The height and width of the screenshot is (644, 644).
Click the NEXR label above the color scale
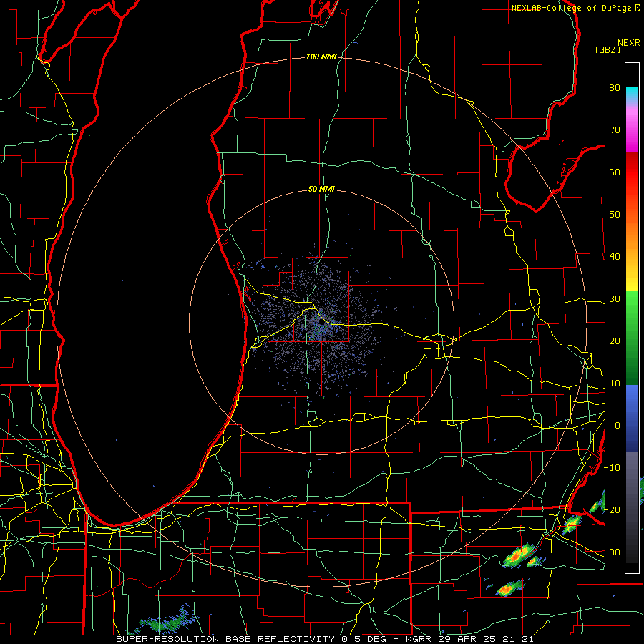[628, 43]
